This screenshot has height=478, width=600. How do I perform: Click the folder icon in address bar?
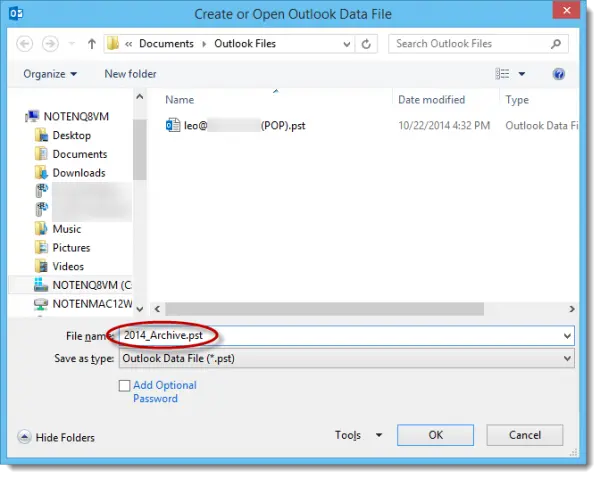[113, 44]
